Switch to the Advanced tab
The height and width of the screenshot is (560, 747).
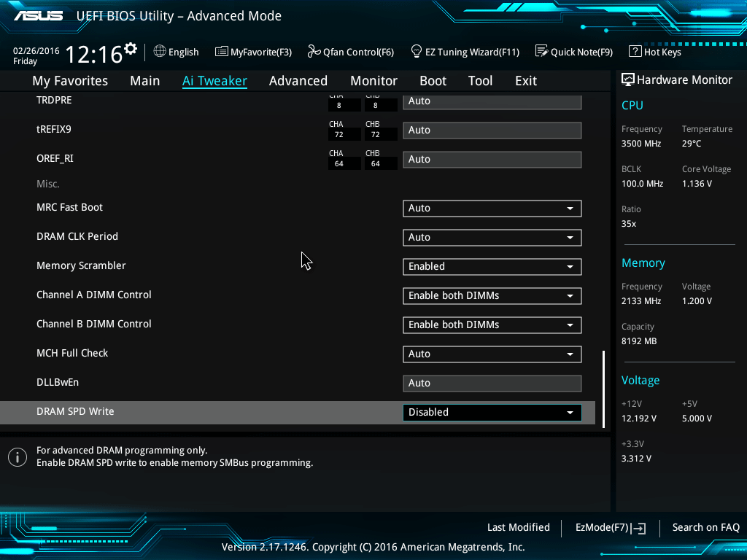click(x=298, y=81)
